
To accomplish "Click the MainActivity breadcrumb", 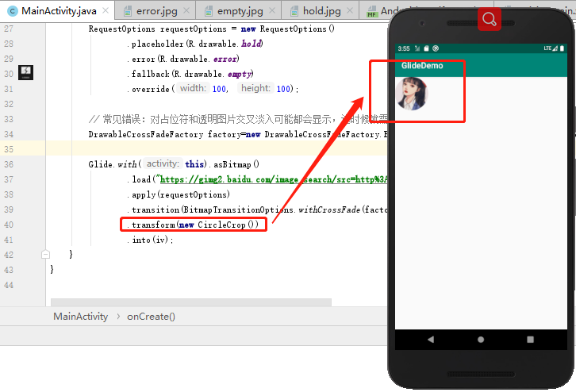I will 80,317.
